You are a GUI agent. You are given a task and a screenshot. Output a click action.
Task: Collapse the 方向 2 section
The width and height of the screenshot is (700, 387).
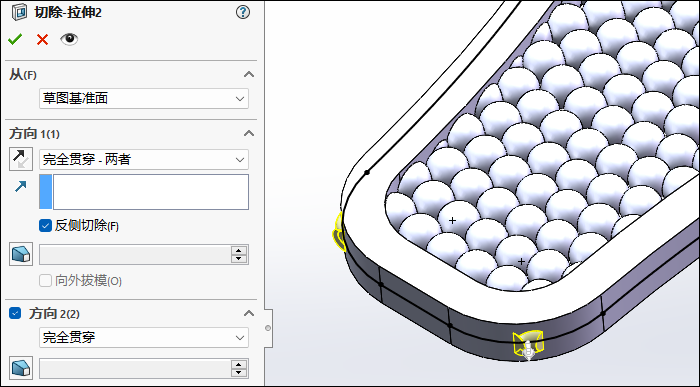coord(249,313)
